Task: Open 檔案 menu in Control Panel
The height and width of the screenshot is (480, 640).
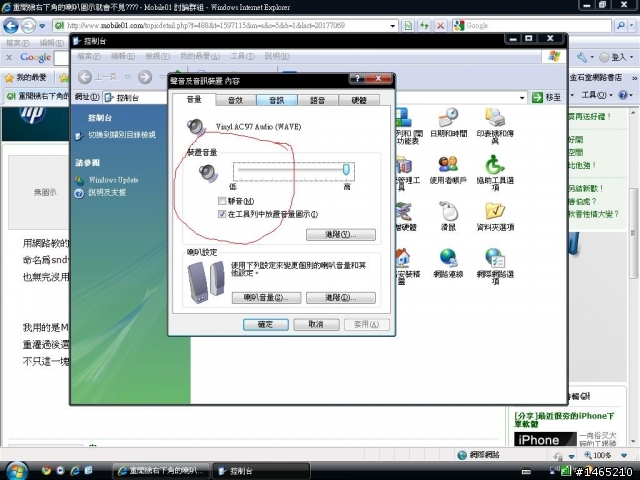Action: 89,56
